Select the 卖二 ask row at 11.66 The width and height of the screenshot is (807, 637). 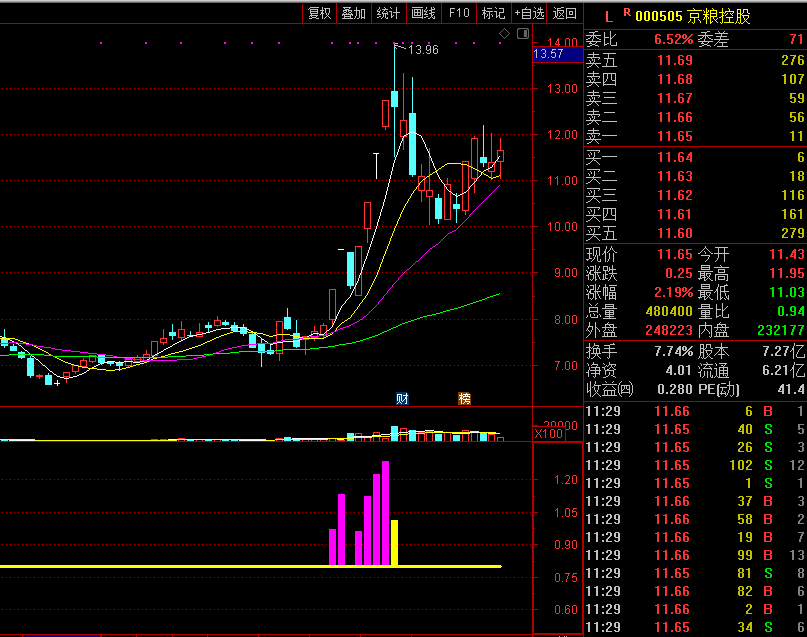(695, 117)
